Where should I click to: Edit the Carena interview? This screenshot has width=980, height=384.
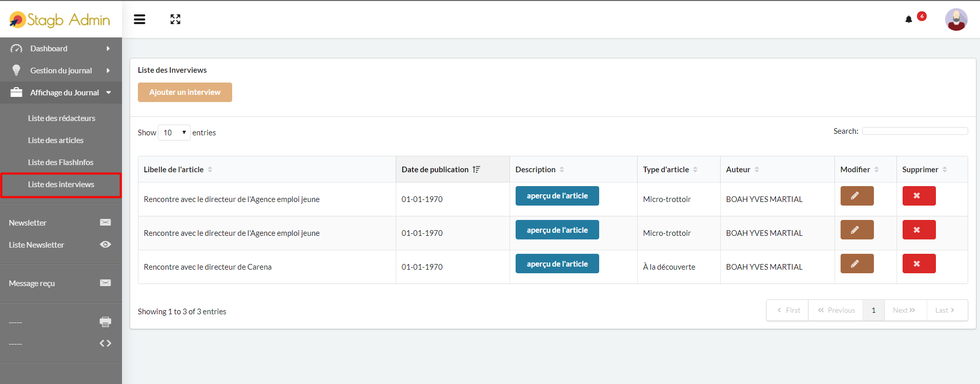point(857,264)
